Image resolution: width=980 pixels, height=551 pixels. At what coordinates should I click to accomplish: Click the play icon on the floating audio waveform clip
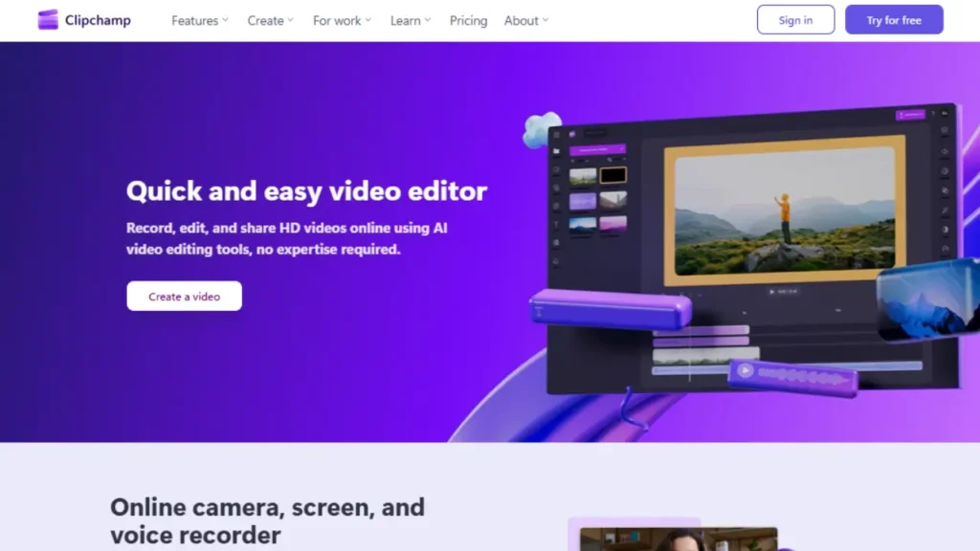745,371
